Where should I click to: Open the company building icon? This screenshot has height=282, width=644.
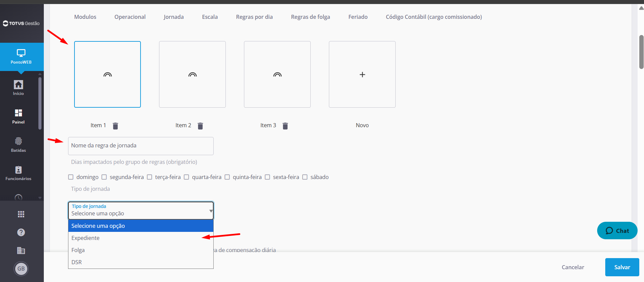(x=21, y=250)
